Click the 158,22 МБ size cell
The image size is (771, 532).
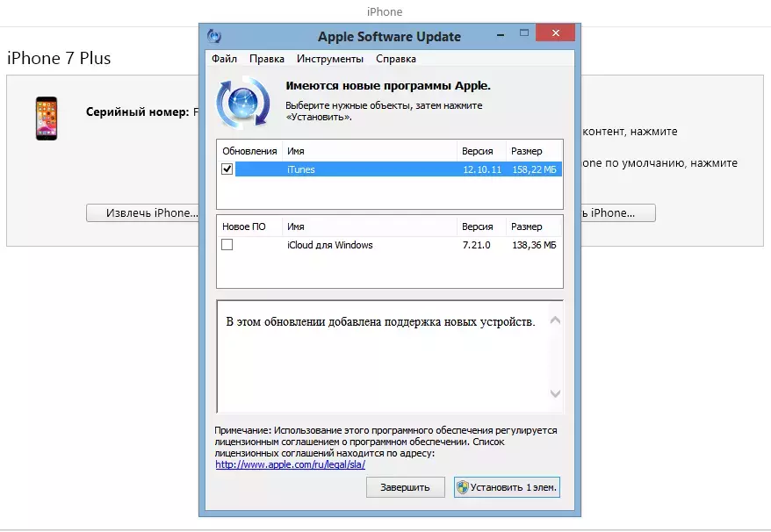pyautogui.click(x=534, y=169)
